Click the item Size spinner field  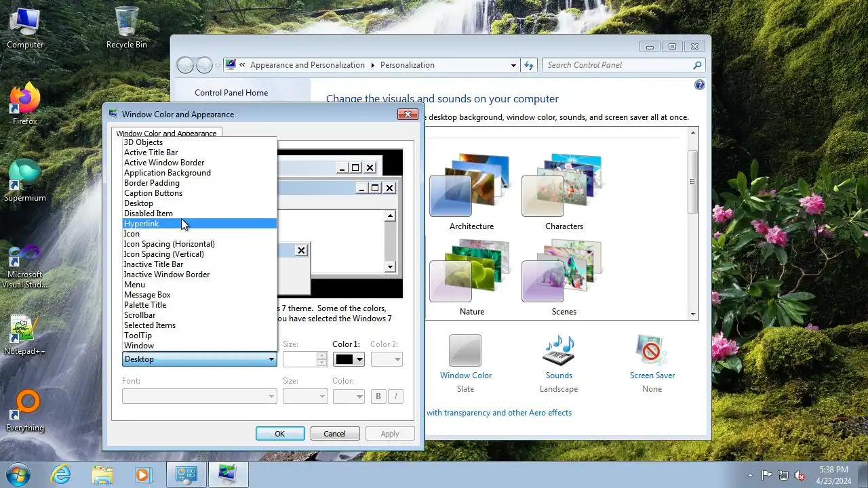click(x=305, y=359)
